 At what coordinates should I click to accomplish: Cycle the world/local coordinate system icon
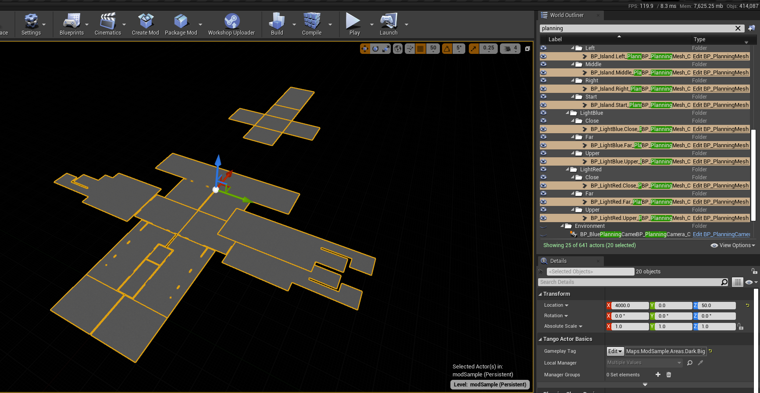[397, 48]
